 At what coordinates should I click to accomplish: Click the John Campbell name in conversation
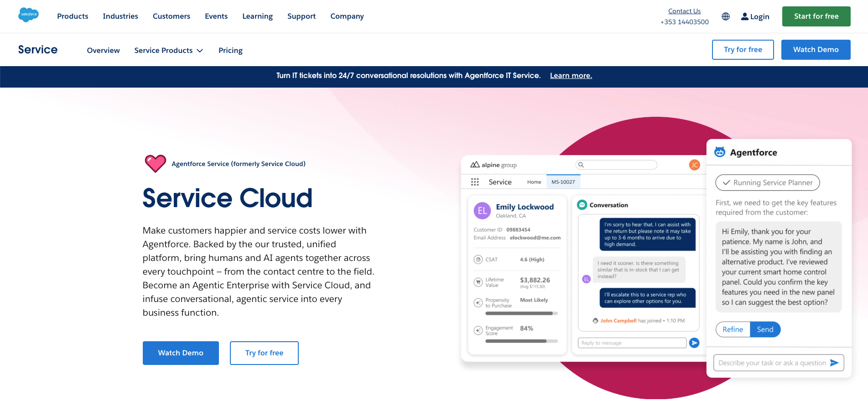(x=618, y=321)
